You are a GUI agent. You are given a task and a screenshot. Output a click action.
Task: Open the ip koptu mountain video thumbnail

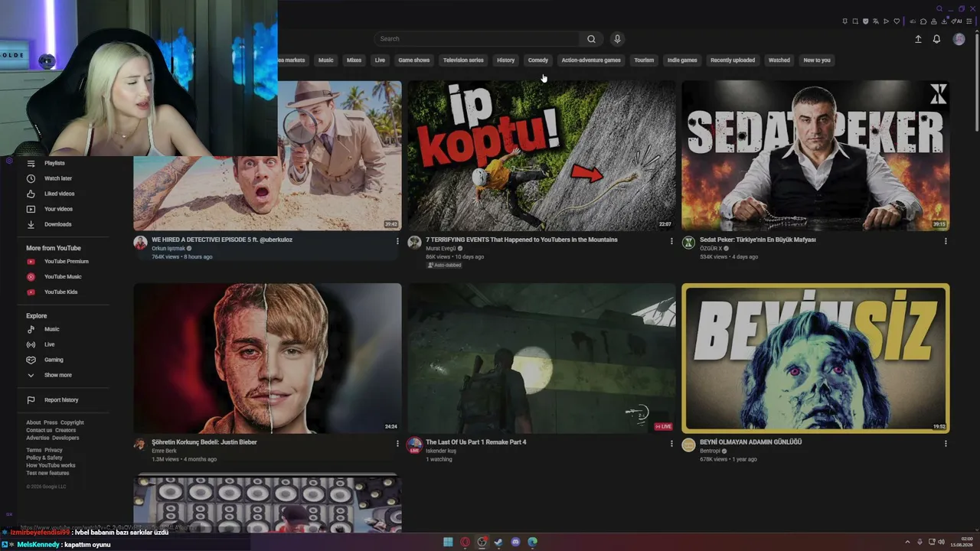541,155
